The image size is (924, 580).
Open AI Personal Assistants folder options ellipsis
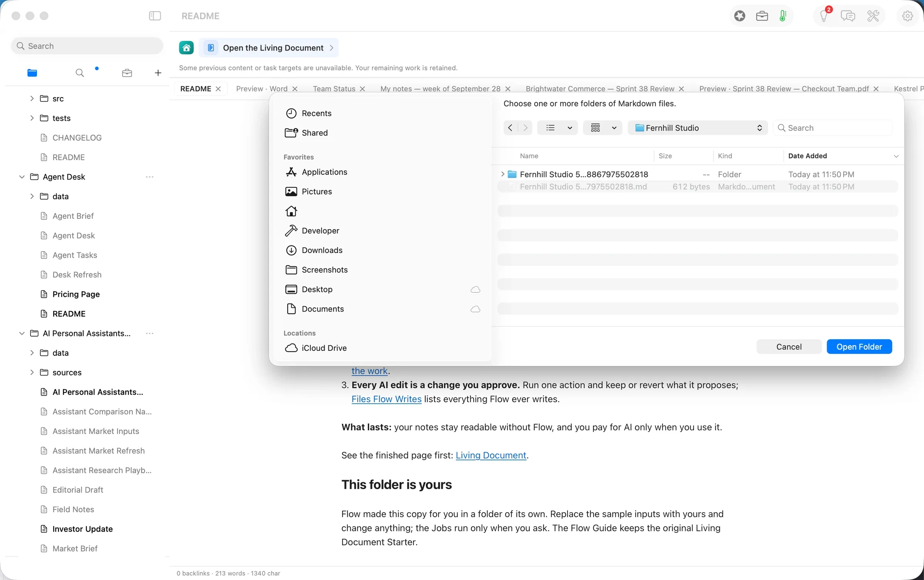pos(150,333)
